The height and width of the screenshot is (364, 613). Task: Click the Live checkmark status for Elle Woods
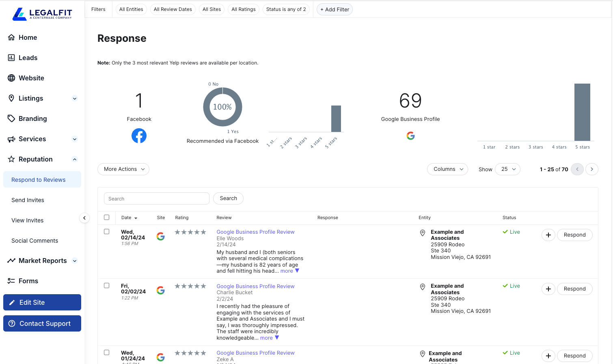[x=511, y=232]
